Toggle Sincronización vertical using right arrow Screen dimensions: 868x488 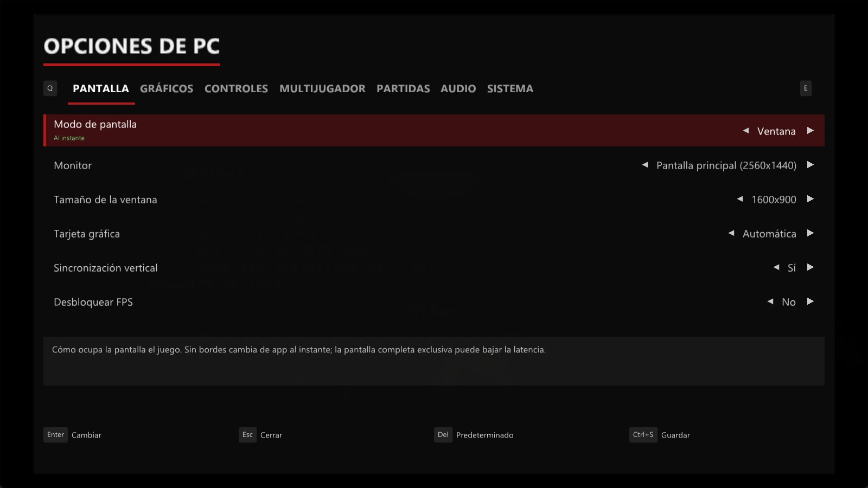tap(810, 267)
